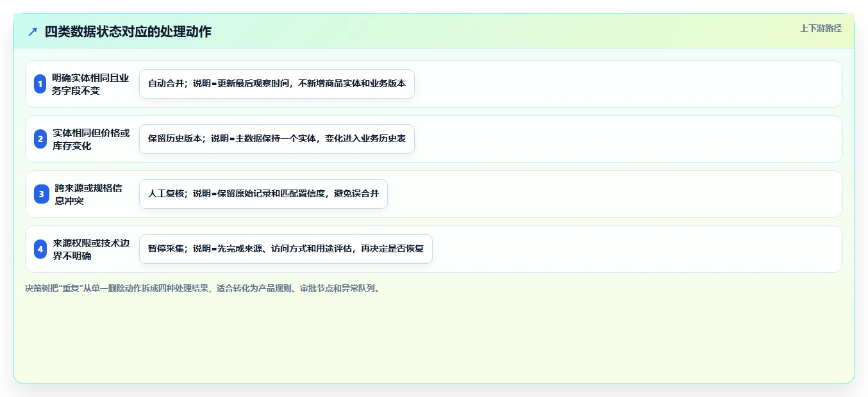Screen dimensions: 868x397
Task: Click the footnote text starting with '决策树把'
Action: 203,289
